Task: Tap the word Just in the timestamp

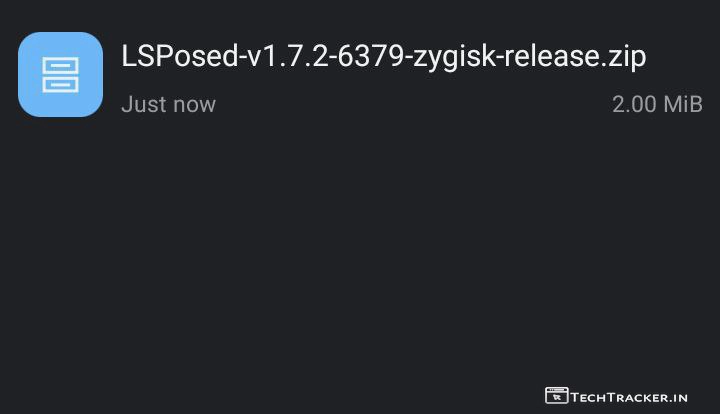Action: (x=142, y=104)
